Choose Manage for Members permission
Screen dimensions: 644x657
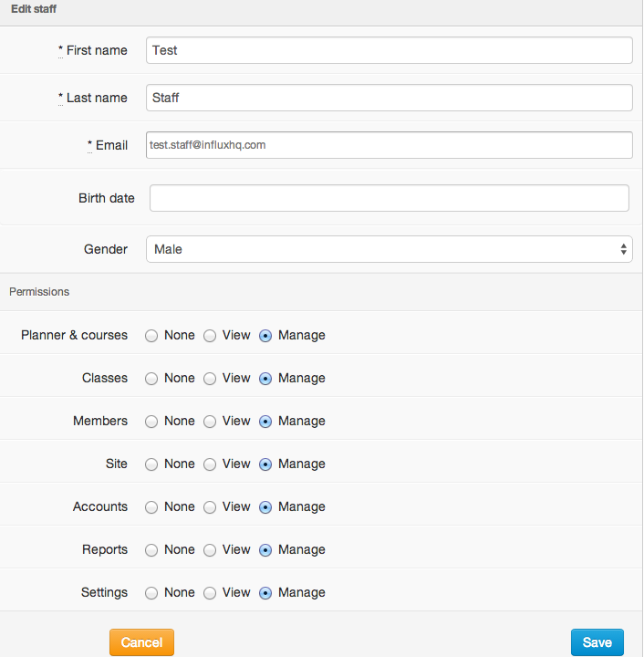click(x=265, y=422)
